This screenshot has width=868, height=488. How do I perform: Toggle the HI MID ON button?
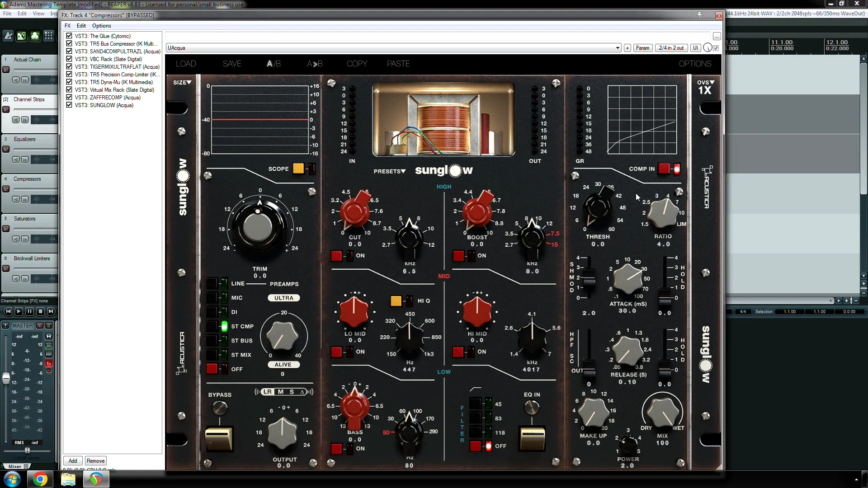pos(458,352)
